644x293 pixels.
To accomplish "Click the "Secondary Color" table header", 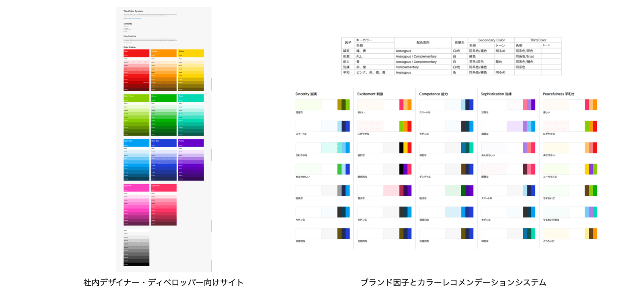I will point(491,40).
